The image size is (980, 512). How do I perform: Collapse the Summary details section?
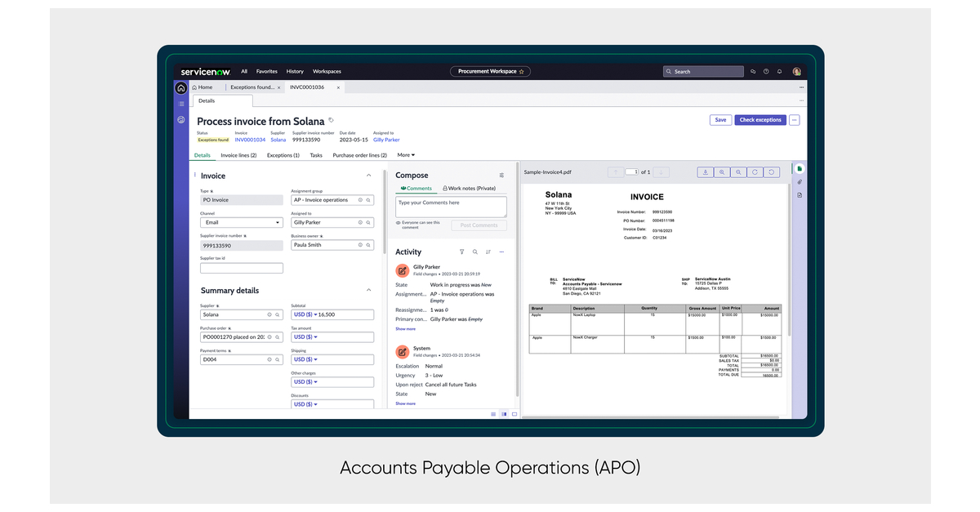[368, 290]
